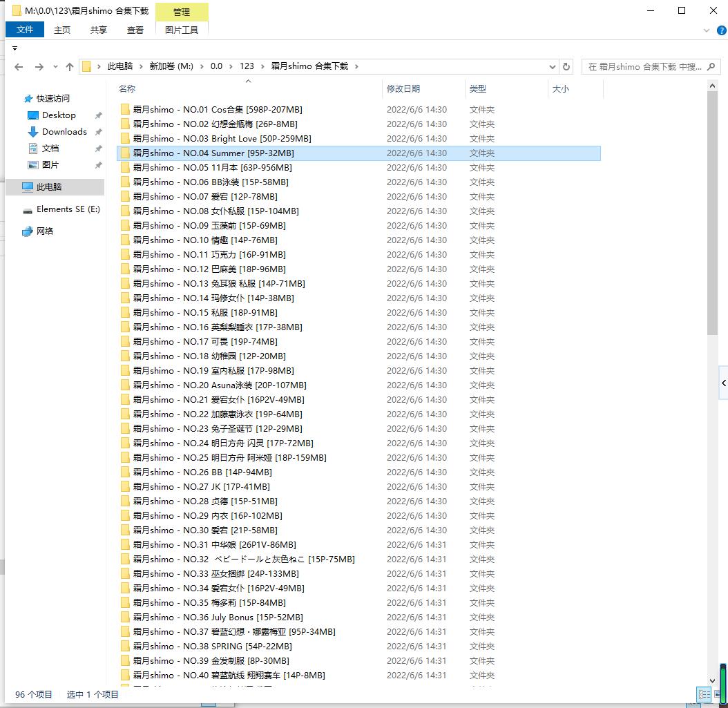728x708 pixels.
Task: Click the Back navigation arrow
Action: [x=19, y=67]
